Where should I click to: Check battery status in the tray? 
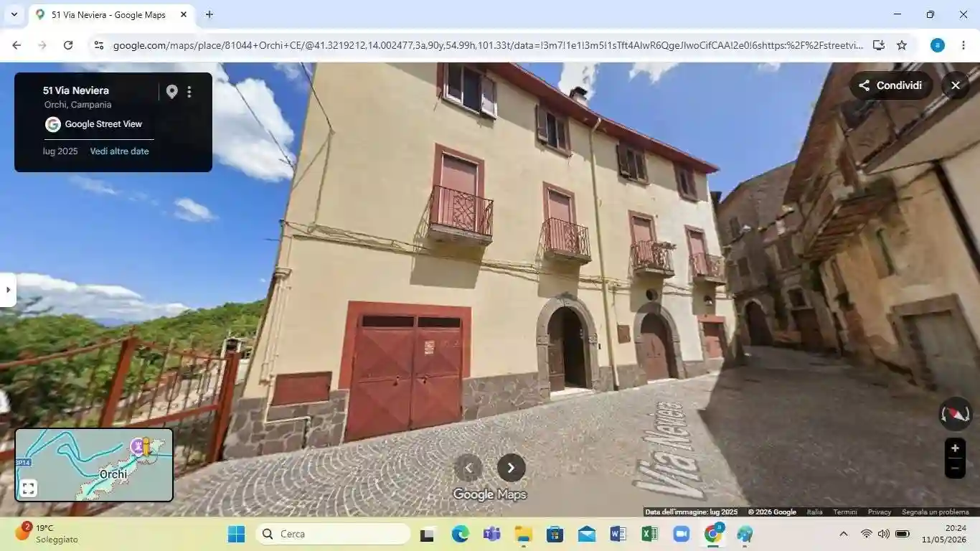(903, 534)
